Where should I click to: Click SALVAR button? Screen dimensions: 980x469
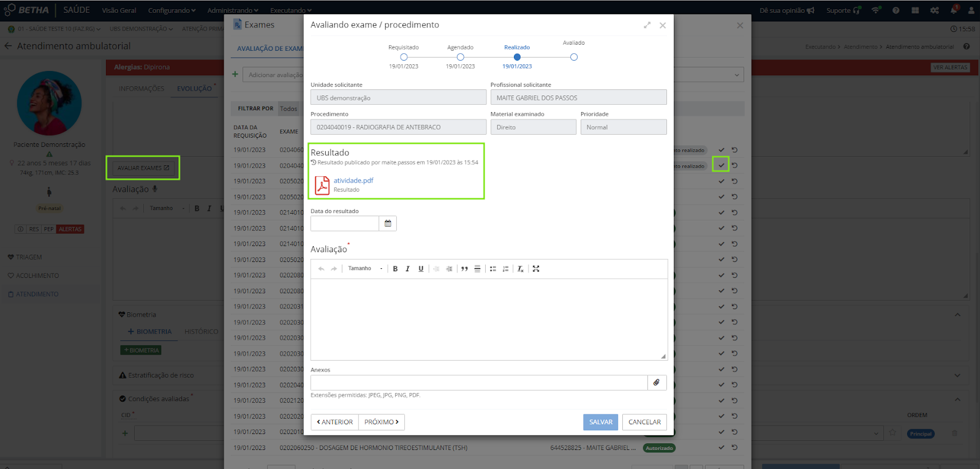tap(600, 422)
